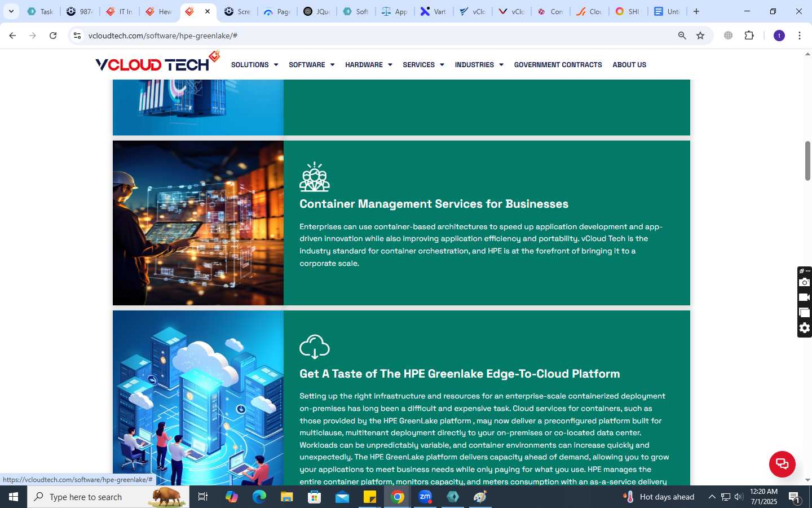Open the tab search dropdown arrow
Screen dimensions: 812x508
11,11
